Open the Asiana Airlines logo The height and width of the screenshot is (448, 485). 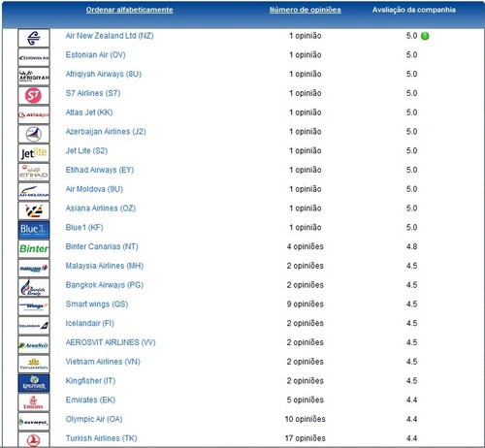[34, 210]
